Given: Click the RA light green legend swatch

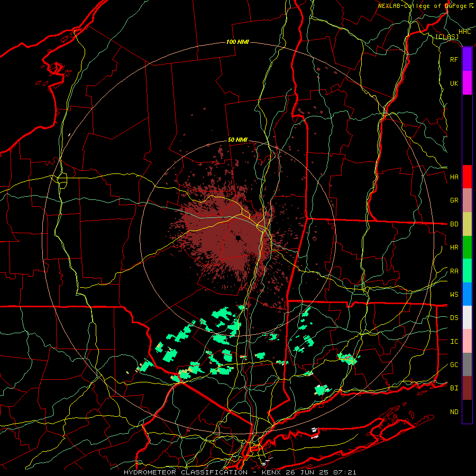Looking at the screenshot, I should point(467,271).
